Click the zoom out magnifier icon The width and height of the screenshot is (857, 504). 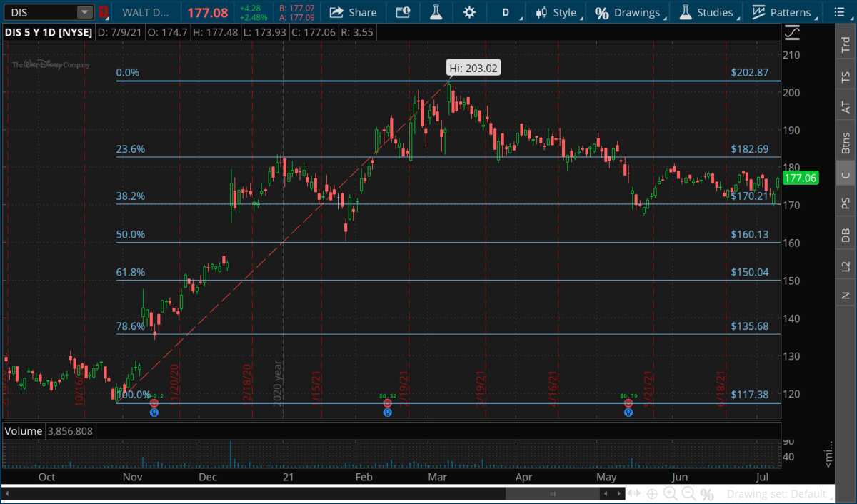[x=688, y=493]
